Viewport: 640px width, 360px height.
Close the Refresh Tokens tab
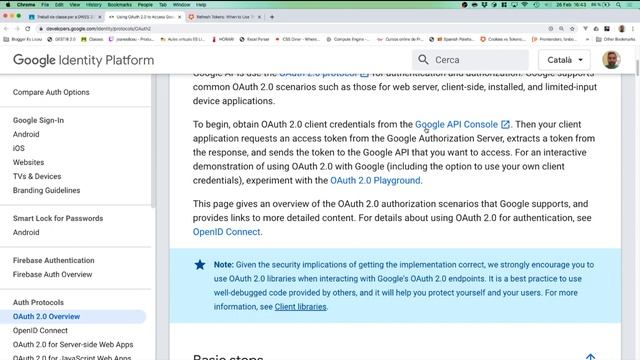point(260,17)
